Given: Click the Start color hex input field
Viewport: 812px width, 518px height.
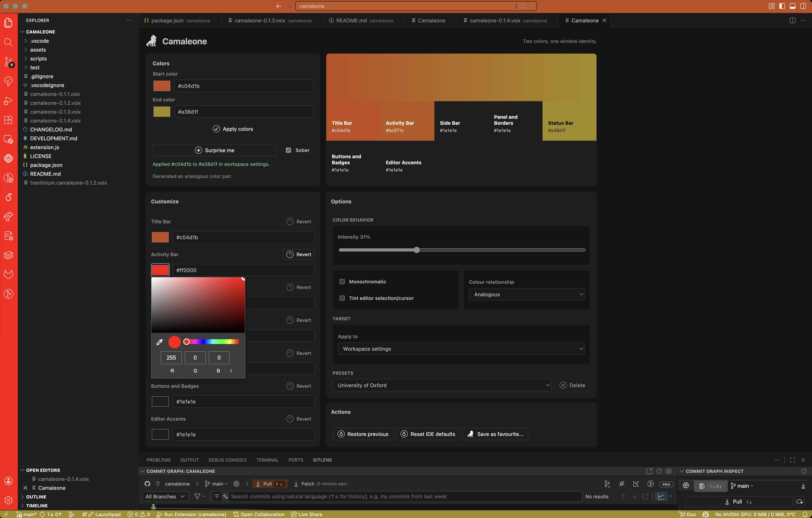Looking at the screenshot, I should coord(243,86).
